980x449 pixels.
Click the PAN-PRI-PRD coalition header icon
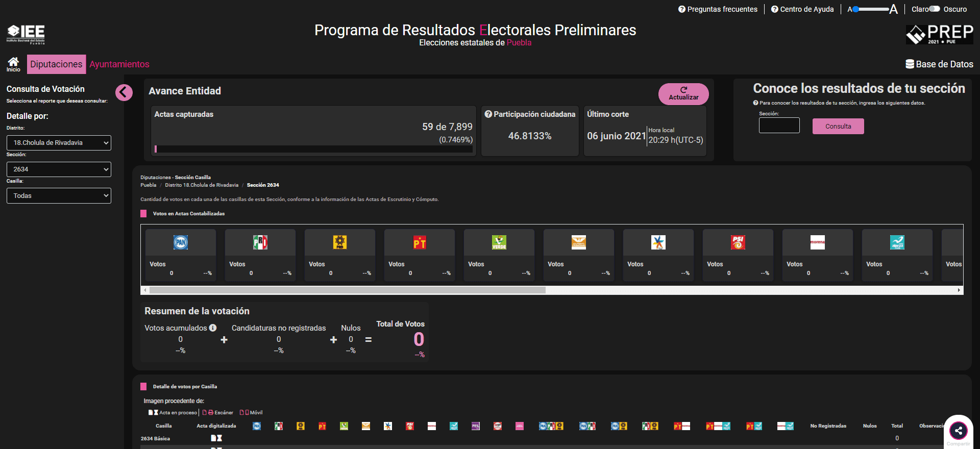(x=551, y=426)
